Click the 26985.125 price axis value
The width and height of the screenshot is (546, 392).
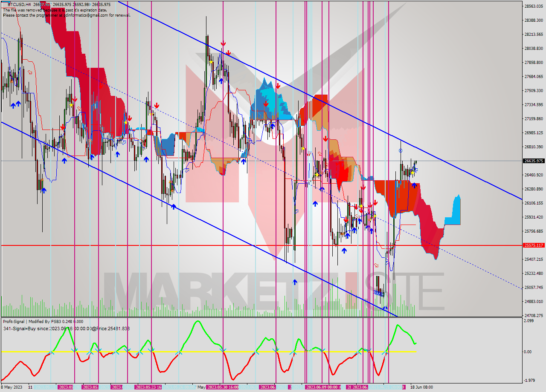[x=534, y=133]
